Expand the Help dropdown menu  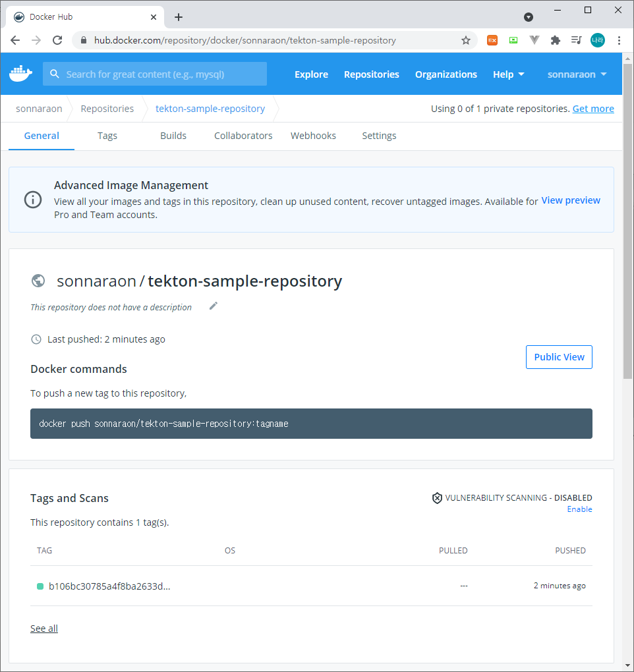click(x=508, y=74)
